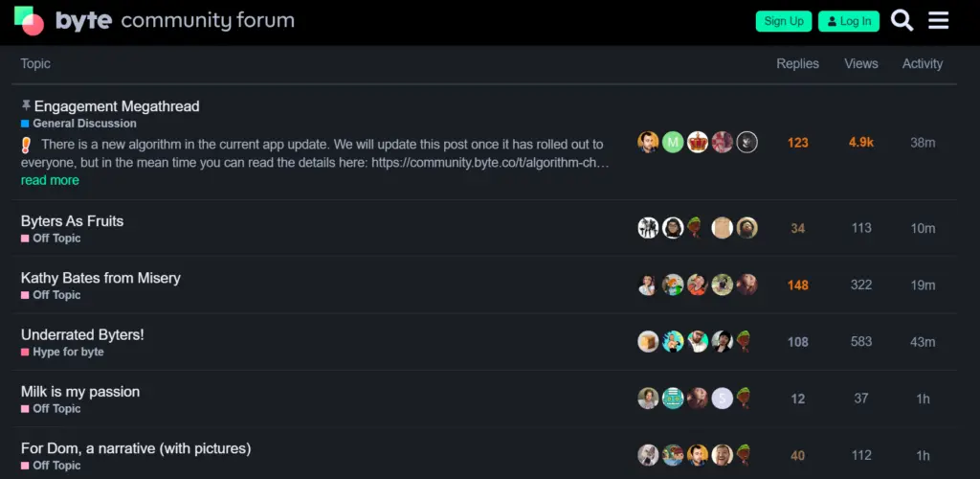The width and height of the screenshot is (980, 479).
Task: Open the Engagement Megathread topic
Action: (x=117, y=106)
